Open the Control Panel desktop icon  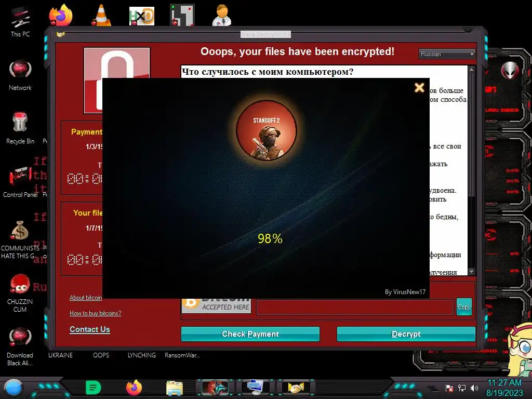20,182
